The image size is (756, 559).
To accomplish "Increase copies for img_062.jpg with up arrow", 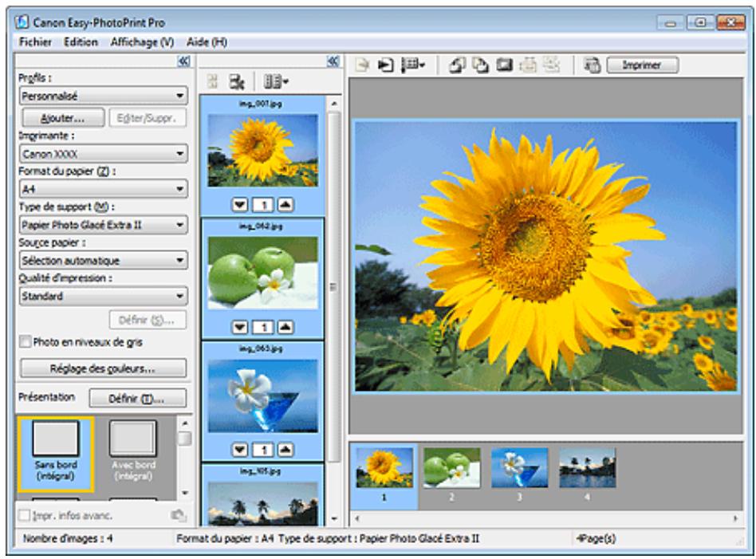I will tap(286, 328).
